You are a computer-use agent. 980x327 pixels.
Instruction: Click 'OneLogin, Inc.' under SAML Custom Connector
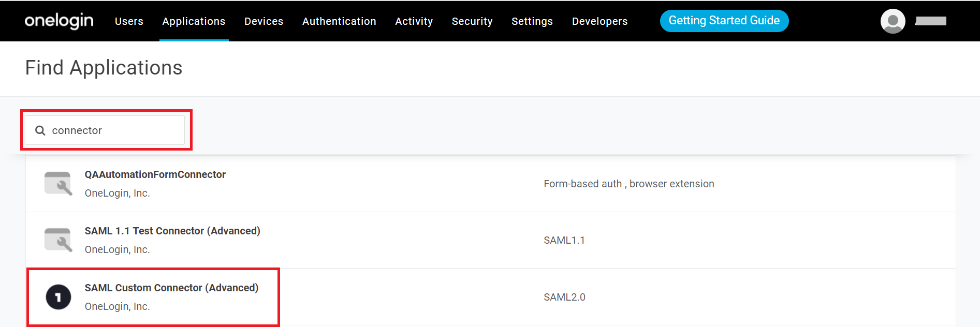pos(118,306)
